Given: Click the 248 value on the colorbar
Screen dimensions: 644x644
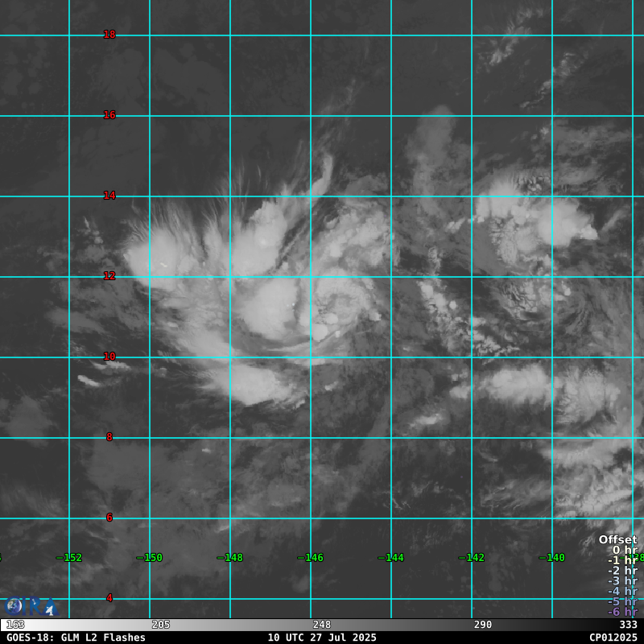Looking at the screenshot, I should (x=322, y=625).
